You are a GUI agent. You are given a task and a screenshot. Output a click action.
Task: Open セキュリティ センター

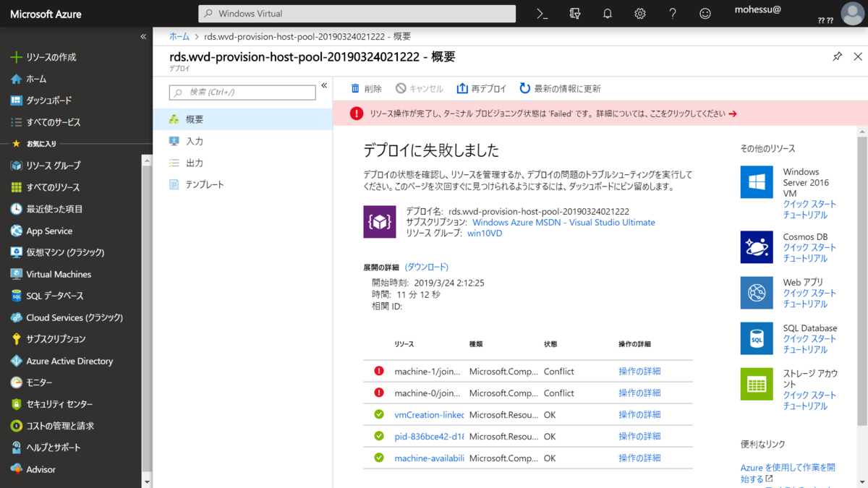click(59, 404)
